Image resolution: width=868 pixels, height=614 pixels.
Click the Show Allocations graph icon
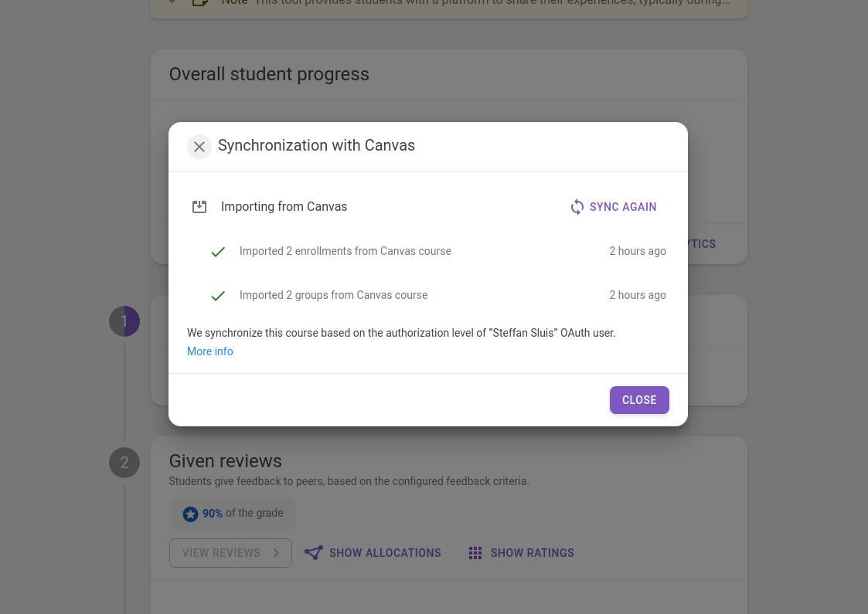(313, 553)
